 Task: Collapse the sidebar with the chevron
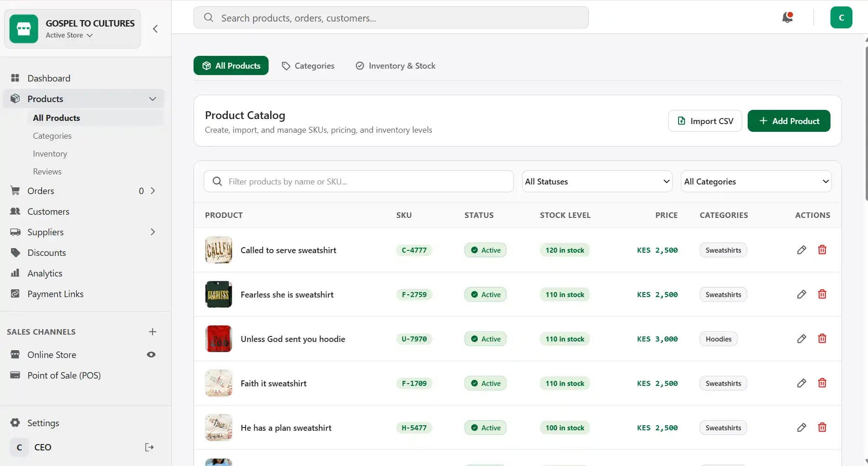tap(155, 29)
